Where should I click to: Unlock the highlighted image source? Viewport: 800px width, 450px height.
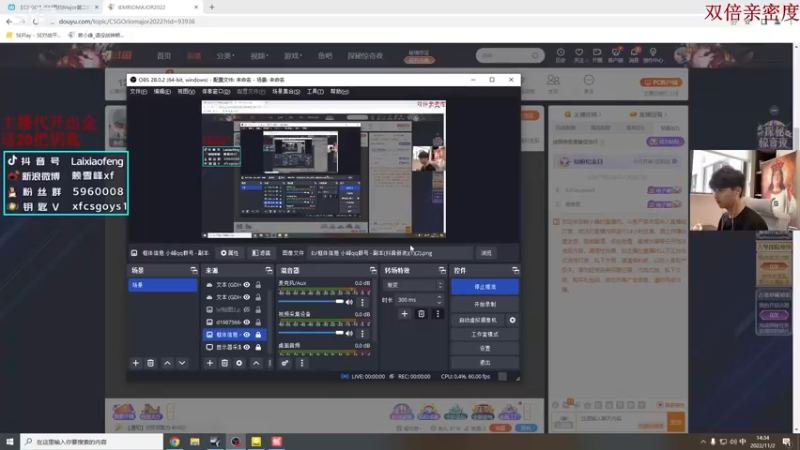(258, 335)
